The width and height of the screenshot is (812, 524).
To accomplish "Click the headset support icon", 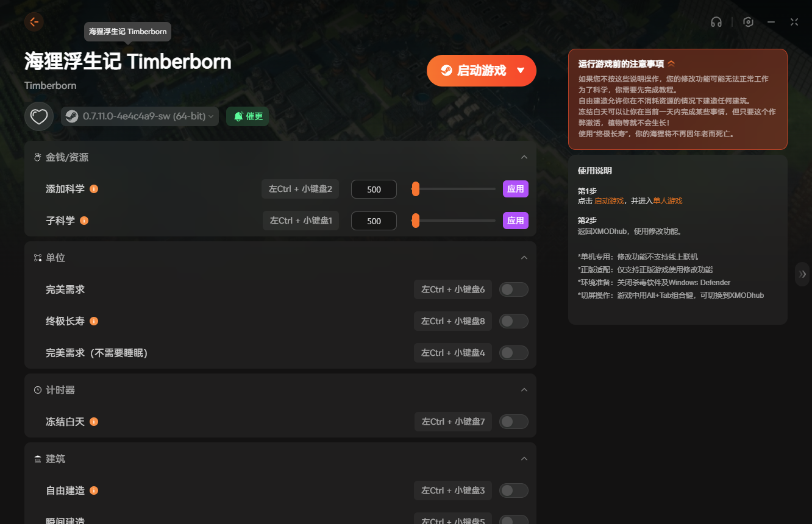I will coord(716,21).
